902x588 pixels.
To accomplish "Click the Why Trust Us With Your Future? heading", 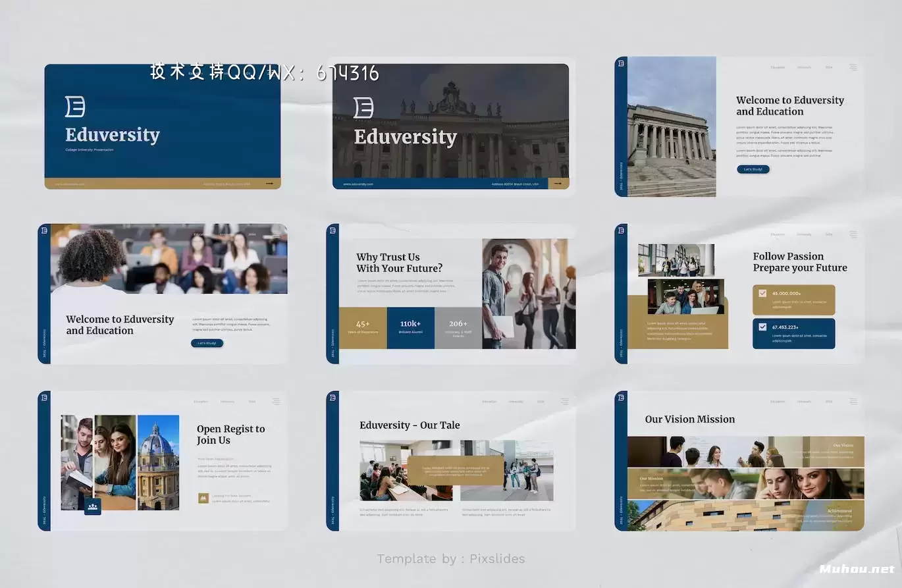I will point(400,263).
